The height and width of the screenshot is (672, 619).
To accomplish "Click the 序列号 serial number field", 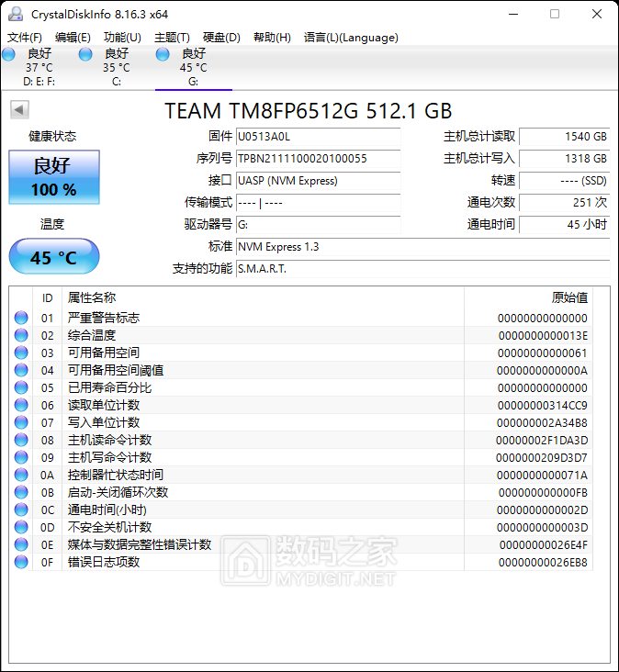I will (x=318, y=159).
